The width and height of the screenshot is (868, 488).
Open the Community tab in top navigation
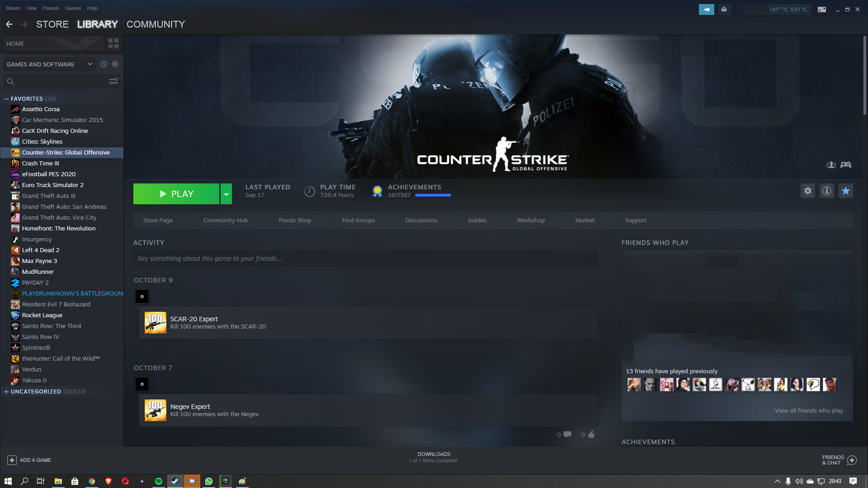pos(156,24)
